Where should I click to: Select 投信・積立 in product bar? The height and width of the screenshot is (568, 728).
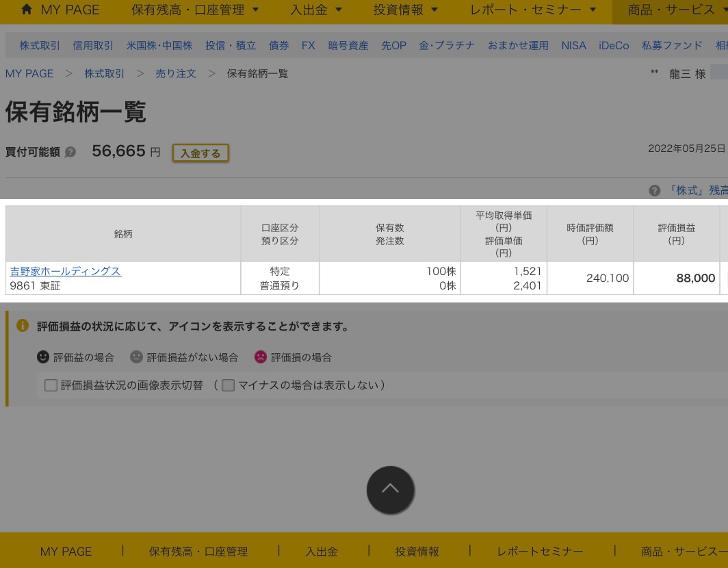[231, 46]
